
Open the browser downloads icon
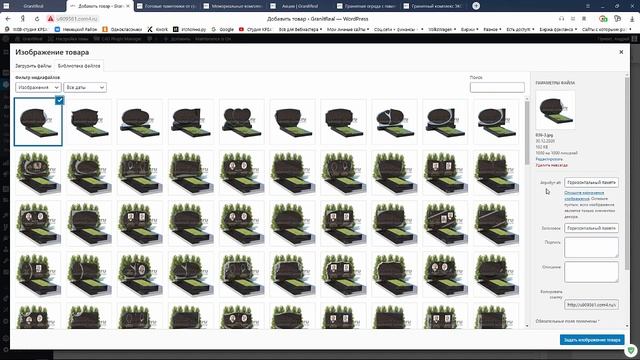coord(632,19)
